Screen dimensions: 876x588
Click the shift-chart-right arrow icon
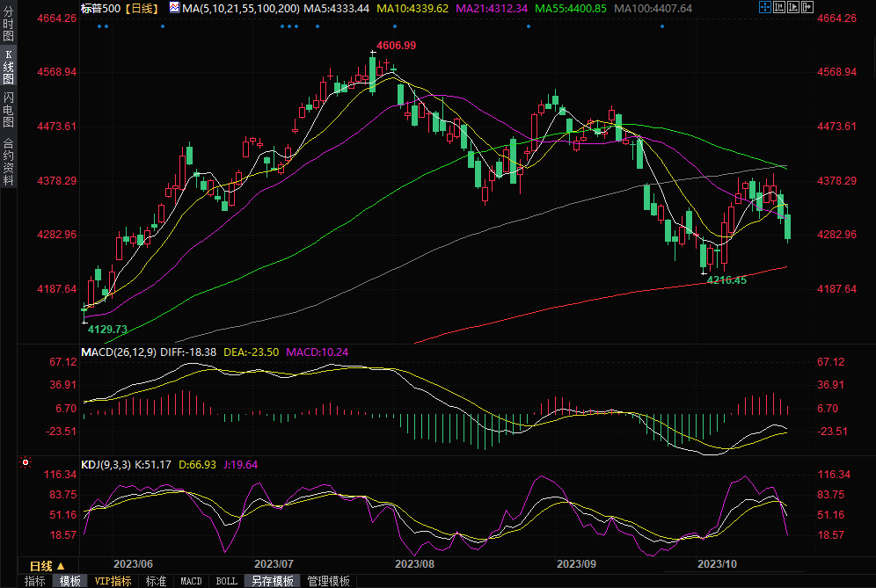[x=807, y=7]
